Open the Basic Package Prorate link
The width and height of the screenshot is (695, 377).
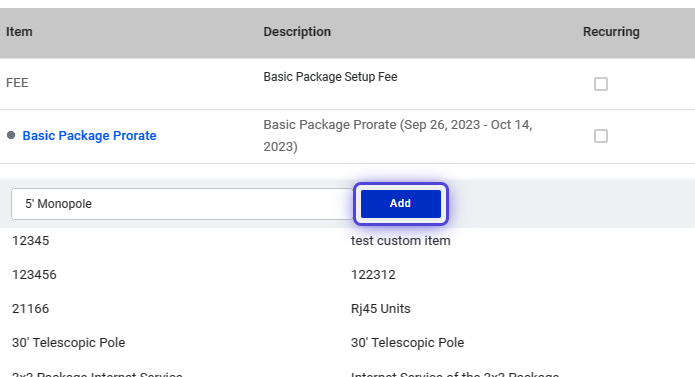(90, 136)
